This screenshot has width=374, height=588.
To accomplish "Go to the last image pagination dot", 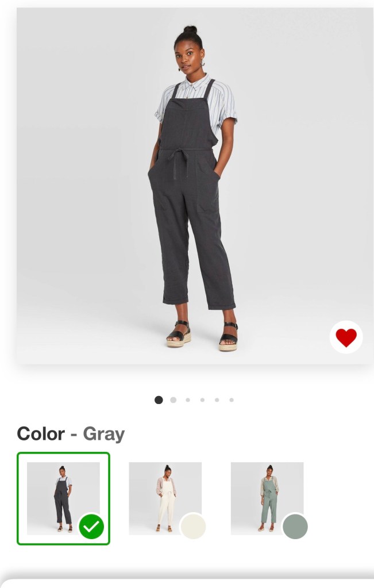I will tap(232, 400).
